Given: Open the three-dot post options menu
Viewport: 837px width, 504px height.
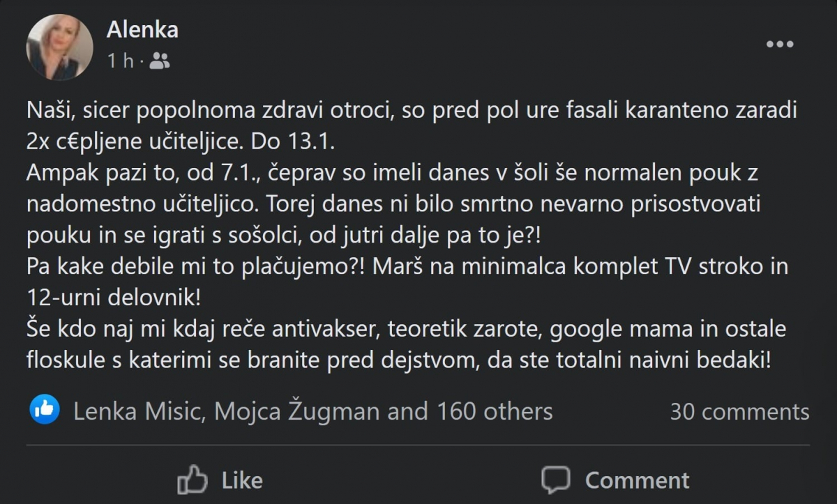Looking at the screenshot, I should (780, 45).
